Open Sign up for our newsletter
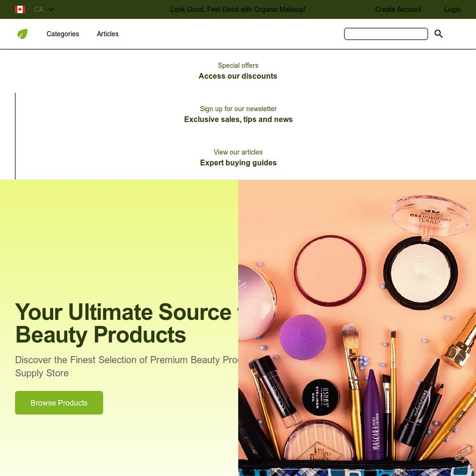 coord(238,109)
